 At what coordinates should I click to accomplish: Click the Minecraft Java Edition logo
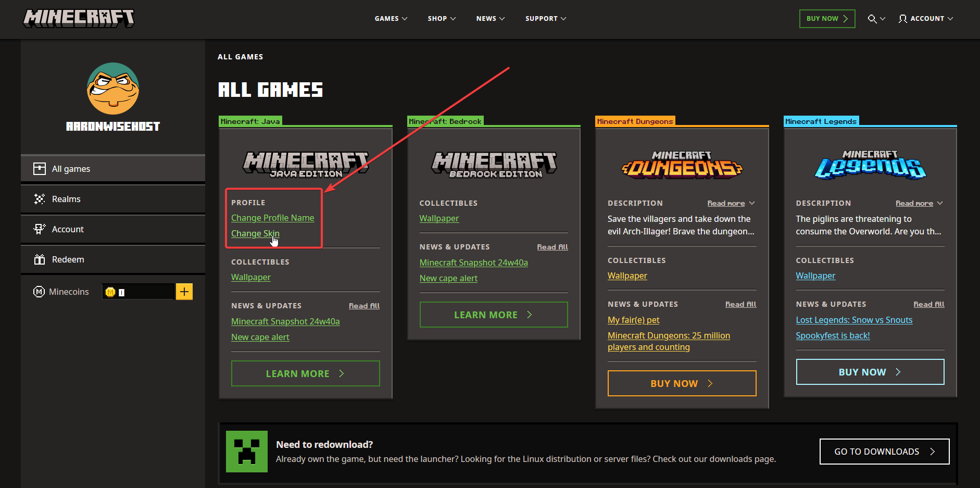pos(306,164)
